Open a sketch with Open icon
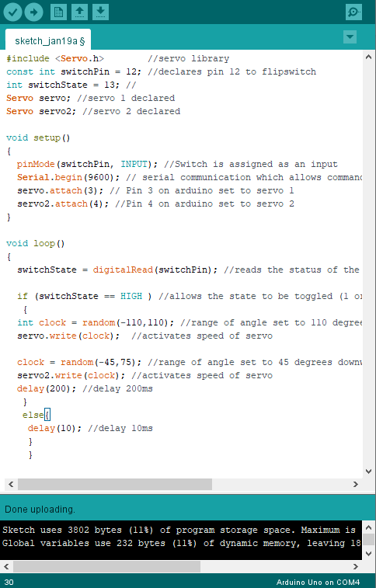Viewport: 376px width, 588px height. (x=79, y=12)
